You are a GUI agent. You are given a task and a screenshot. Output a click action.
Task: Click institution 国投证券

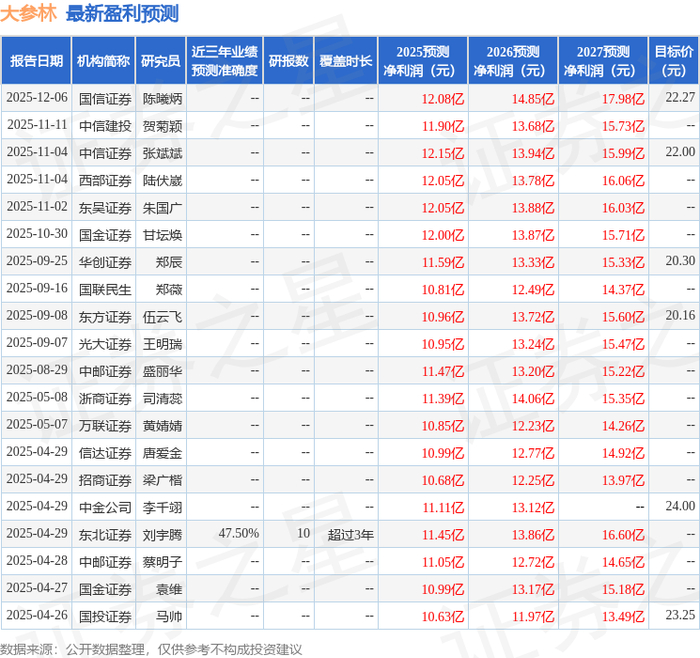point(105,616)
